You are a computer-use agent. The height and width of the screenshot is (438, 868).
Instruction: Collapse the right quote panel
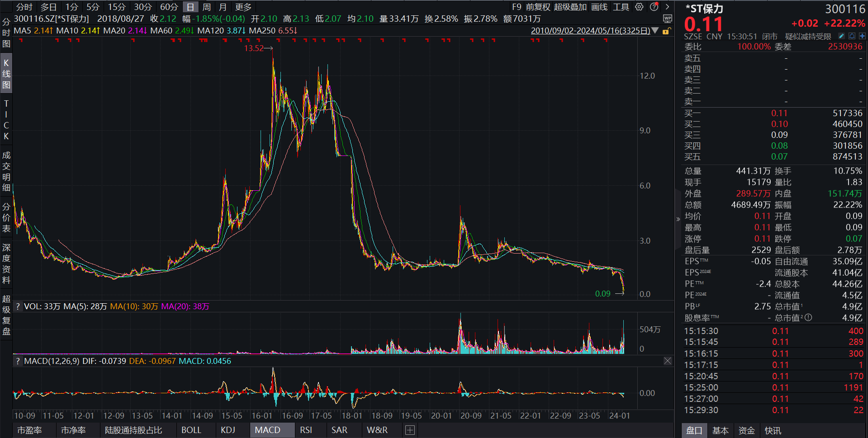pos(678,219)
